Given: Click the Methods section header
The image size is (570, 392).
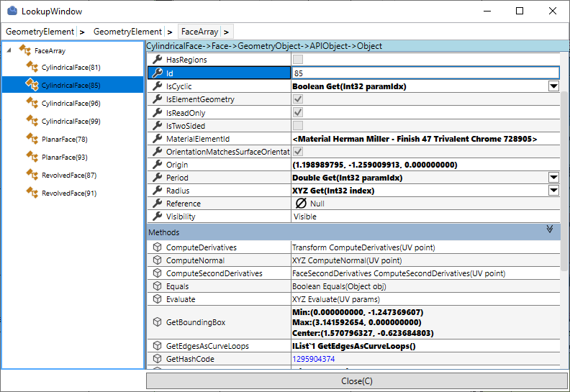Looking at the screenshot, I should (x=353, y=232).
